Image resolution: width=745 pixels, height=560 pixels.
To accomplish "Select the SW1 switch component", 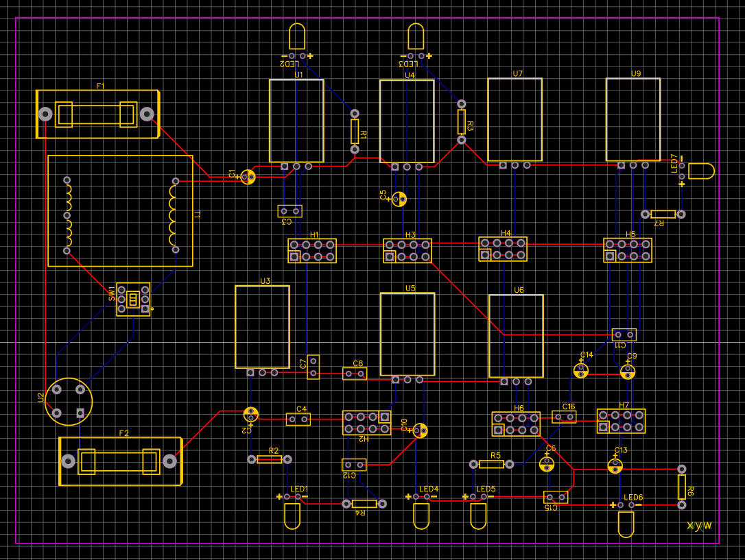I will 133,299.
